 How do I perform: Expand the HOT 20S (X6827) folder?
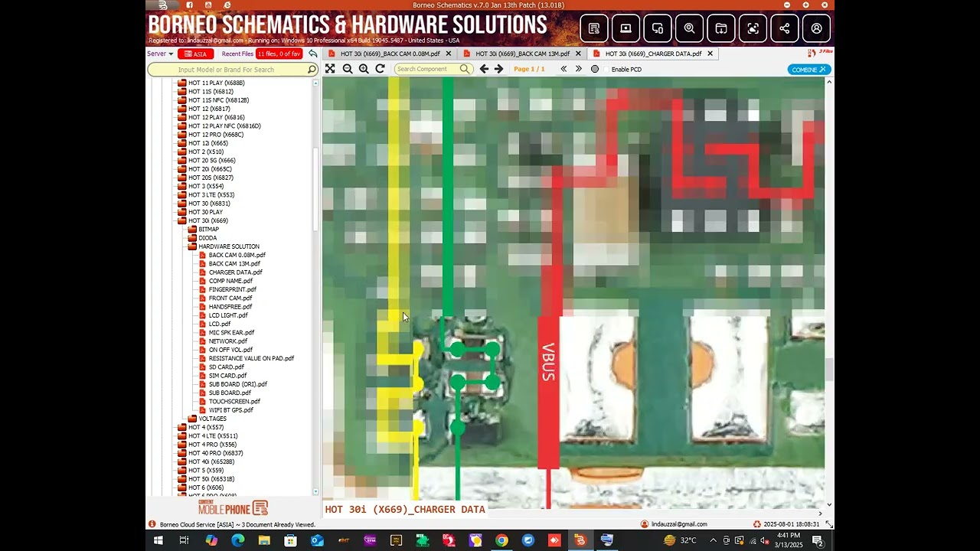click(x=182, y=178)
